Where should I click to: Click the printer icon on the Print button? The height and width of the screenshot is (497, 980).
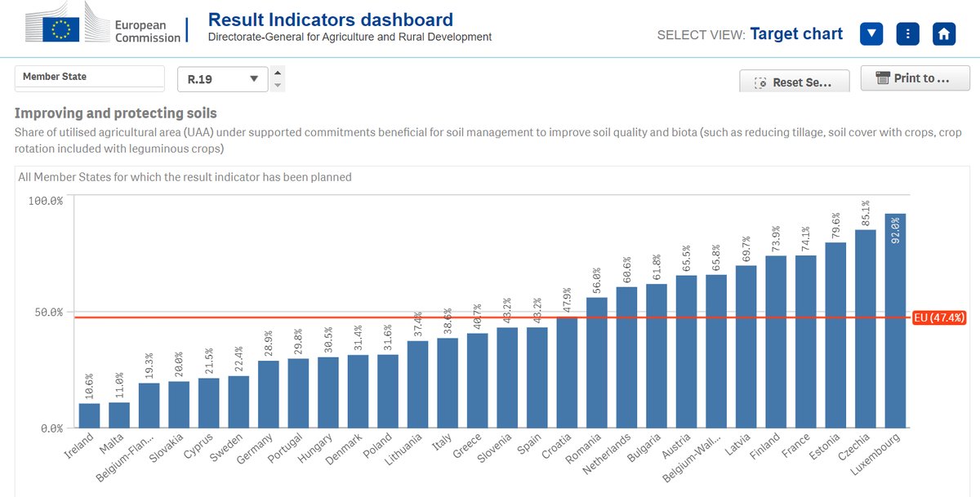884,78
